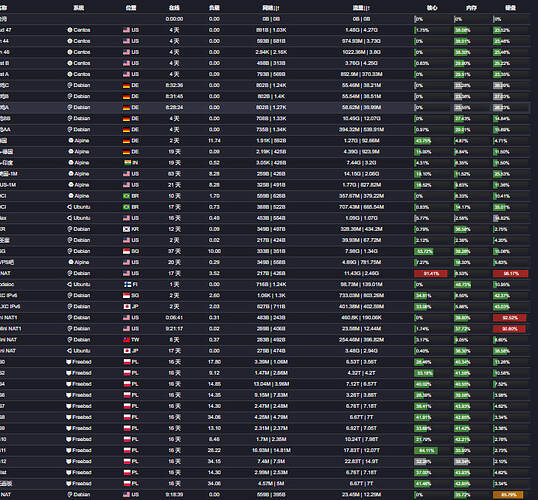Screen dimensions: 538x500
Task: Click the uptime value 8 天 in the TW row
Action: [174, 339]
